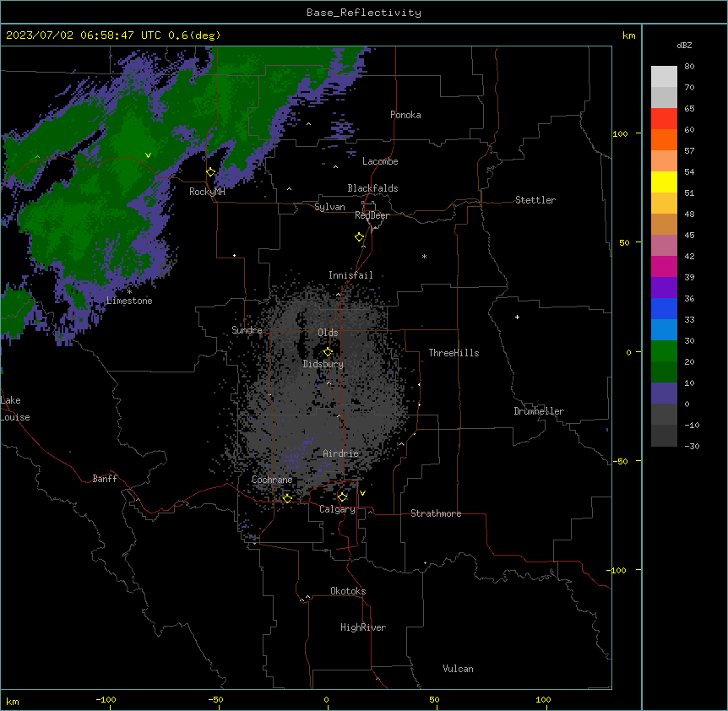Click the RockyMH label
728x711 pixels.
pyautogui.click(x=207, y=192)
